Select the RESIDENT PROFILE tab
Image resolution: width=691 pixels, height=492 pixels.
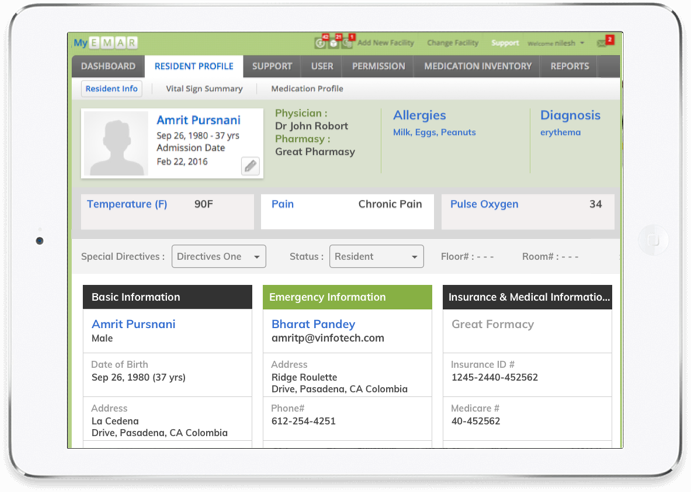click(194, 66)
